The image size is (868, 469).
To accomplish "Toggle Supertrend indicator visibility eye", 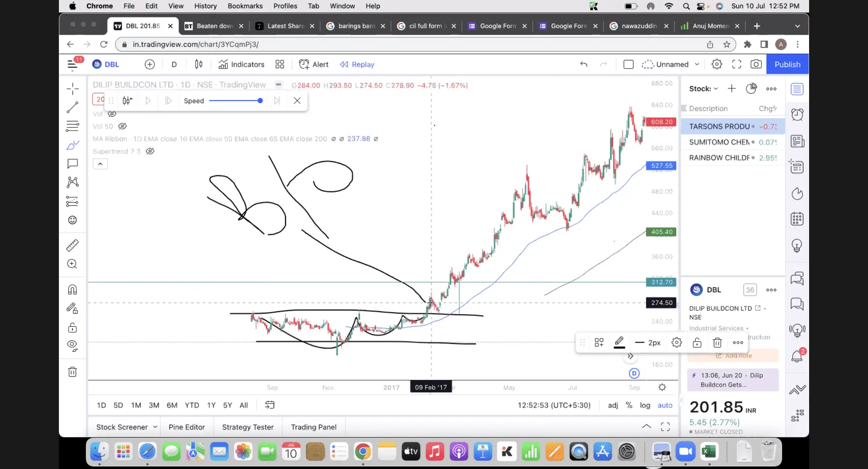I will (150, 151).
